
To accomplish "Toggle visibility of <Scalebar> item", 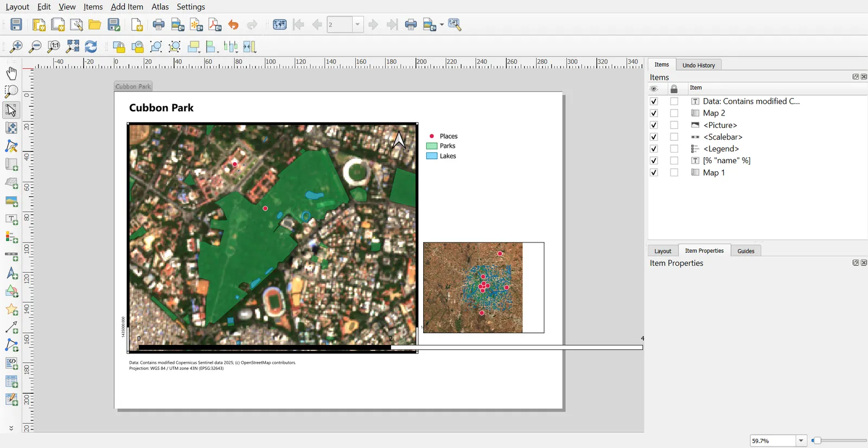I will pos(654,137).
